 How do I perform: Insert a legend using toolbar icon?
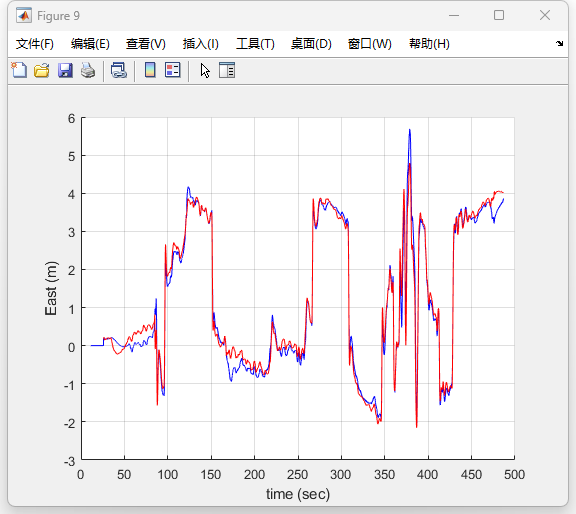pos(172,70)
